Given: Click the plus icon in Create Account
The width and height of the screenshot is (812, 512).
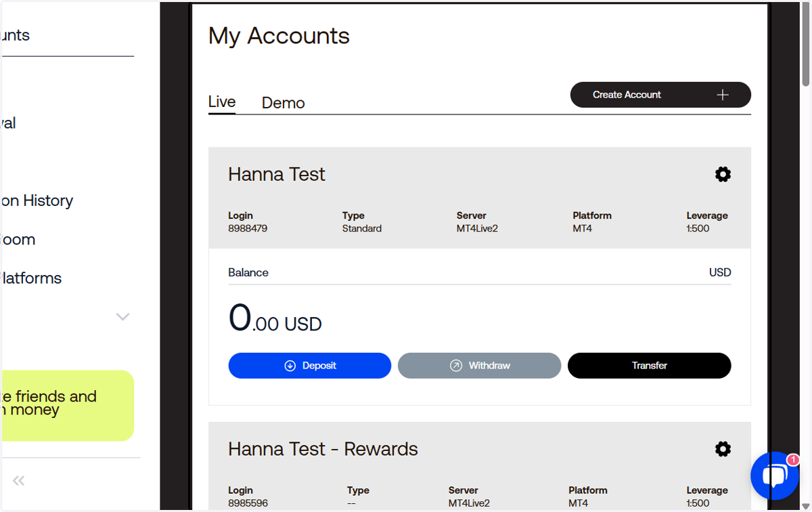Looking at the screenshot, I should [723, 95].
